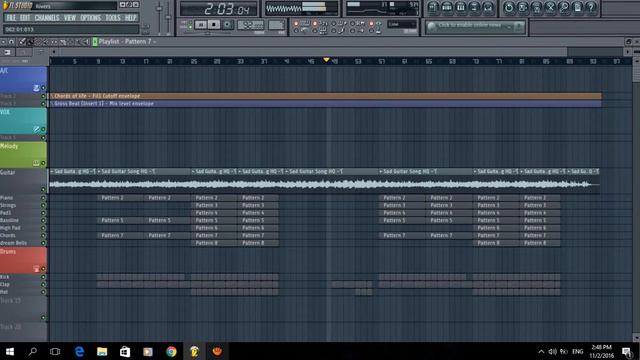Click the audio editor scissors icon
This screenshot has height=360, width=640.
point(550,7)
